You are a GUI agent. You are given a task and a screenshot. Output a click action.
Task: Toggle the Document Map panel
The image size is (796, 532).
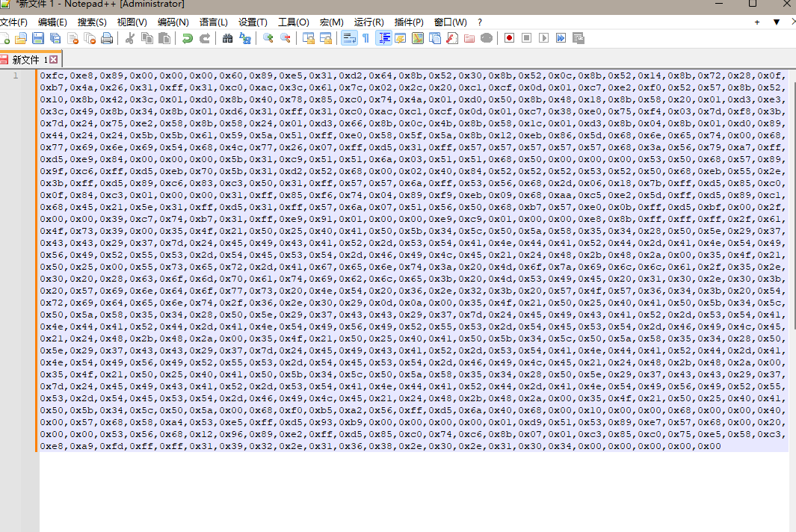[x=418, y=38]
